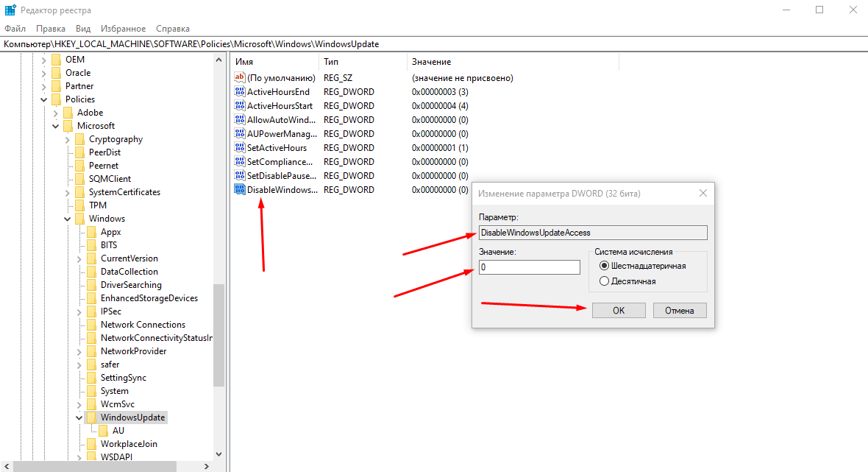Click the AU subkey folder icon

pyautogui.click(x=103, y=431)
